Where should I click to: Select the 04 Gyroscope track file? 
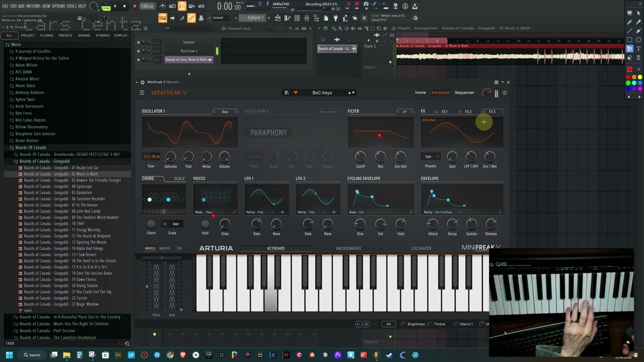pos(58,187)
